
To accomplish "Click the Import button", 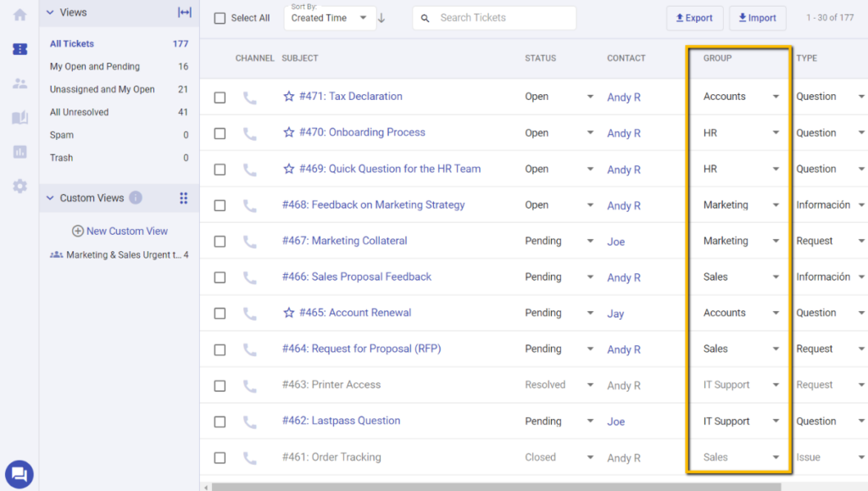I will (x=757, y=19).
